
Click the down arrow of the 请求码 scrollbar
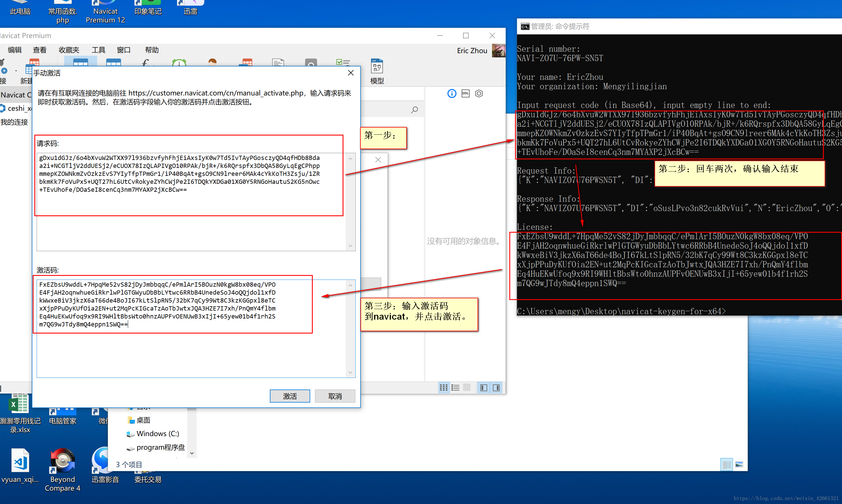point(350,245)
